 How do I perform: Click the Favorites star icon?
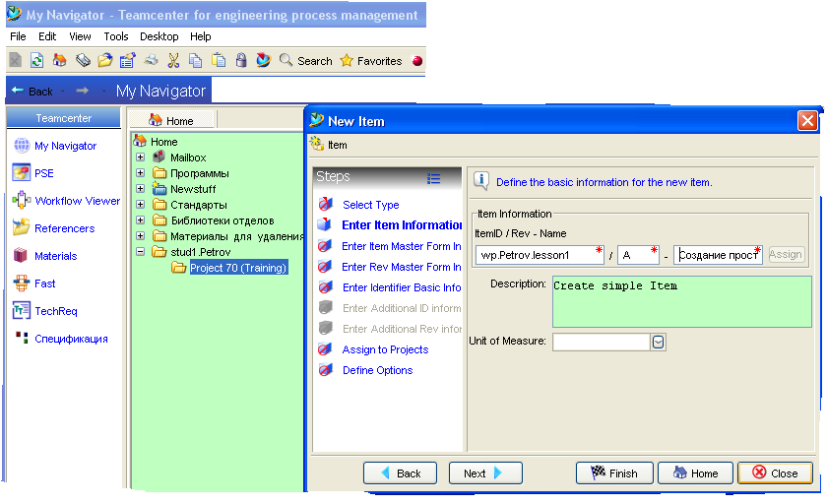[347, 61]
